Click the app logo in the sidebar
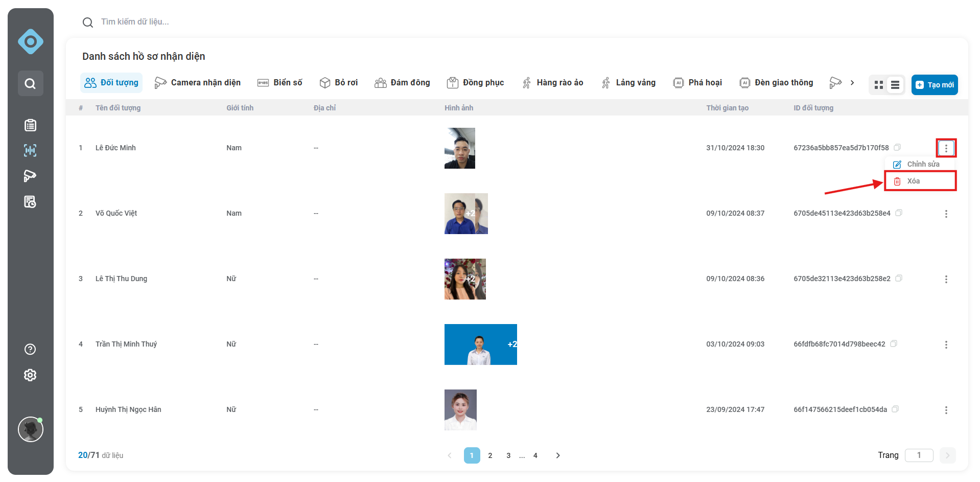This screenshot has width=980, height=482. pyautogui.click(x=31, y=41)
